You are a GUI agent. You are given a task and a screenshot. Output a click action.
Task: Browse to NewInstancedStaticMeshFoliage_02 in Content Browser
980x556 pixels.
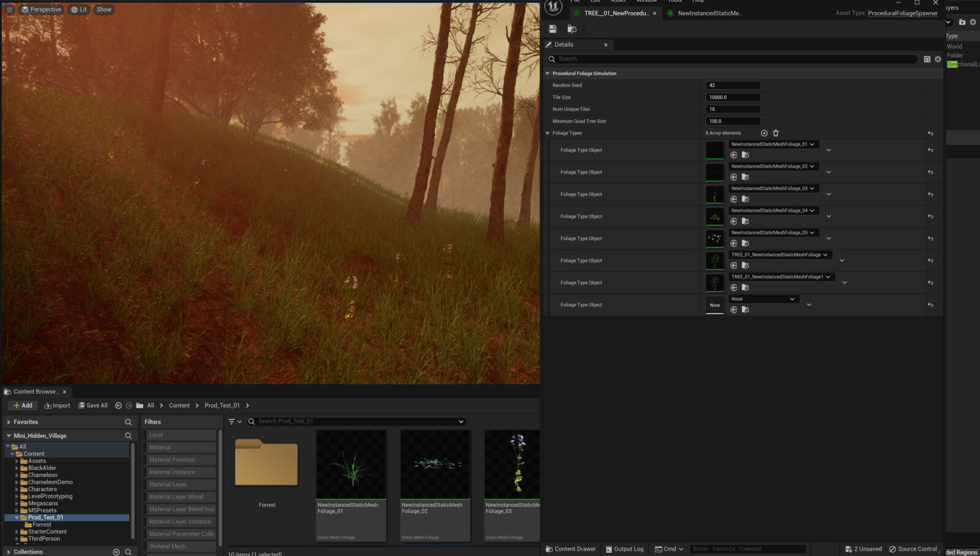tap(745, 177)
